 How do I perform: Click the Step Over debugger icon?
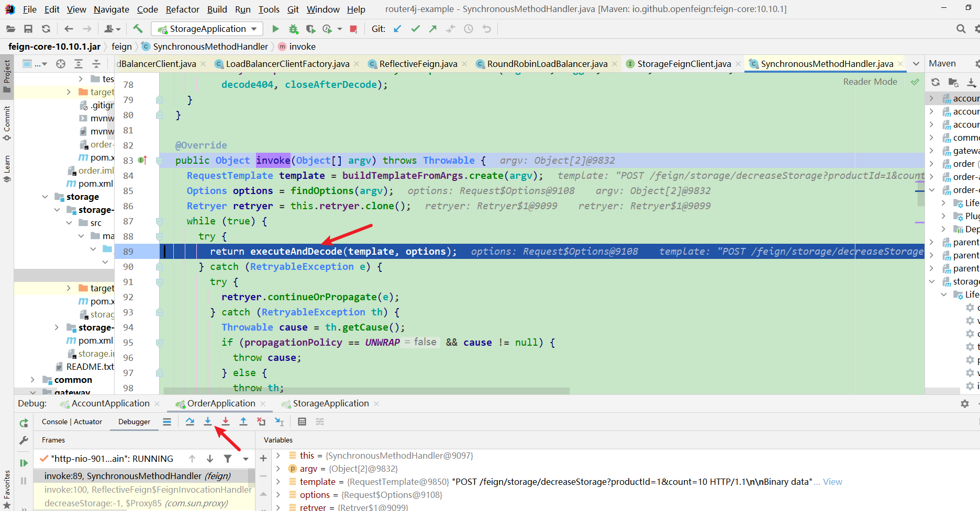[190, 421]
